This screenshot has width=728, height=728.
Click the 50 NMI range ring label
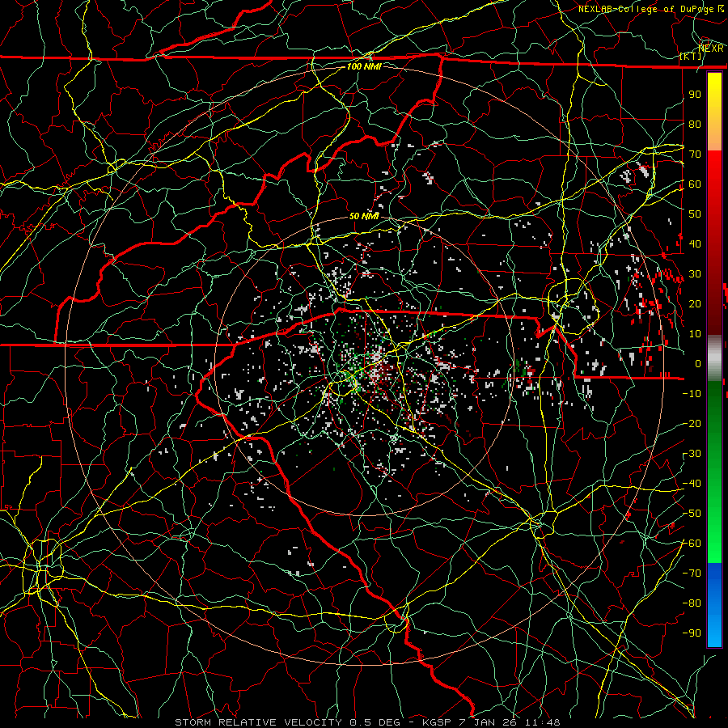(x=364, y=216)
